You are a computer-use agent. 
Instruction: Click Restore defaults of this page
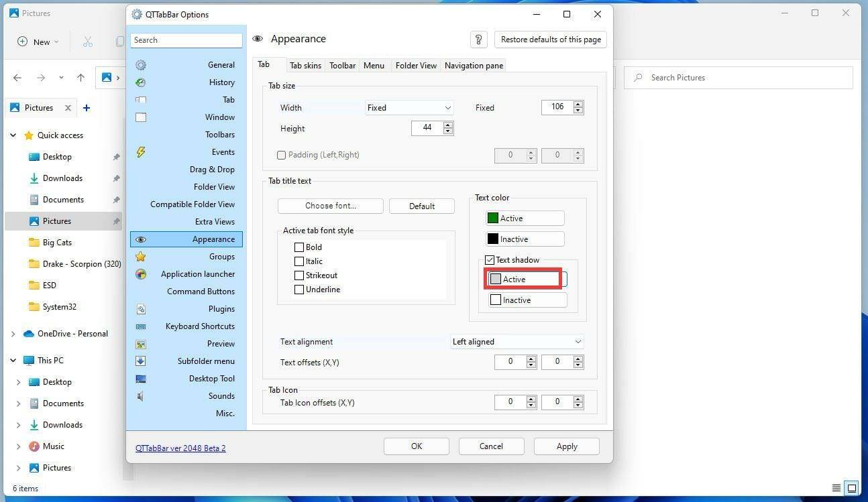[550, 40]
